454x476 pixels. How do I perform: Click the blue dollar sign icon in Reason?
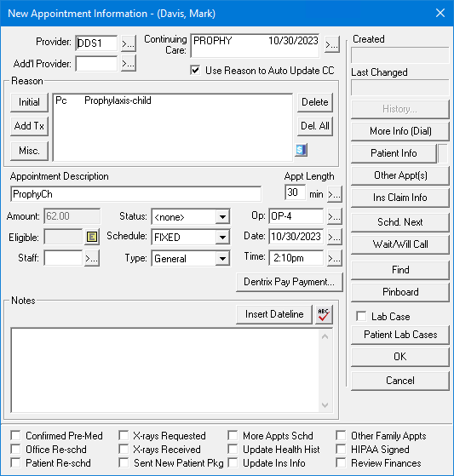(x=301, y=150)
